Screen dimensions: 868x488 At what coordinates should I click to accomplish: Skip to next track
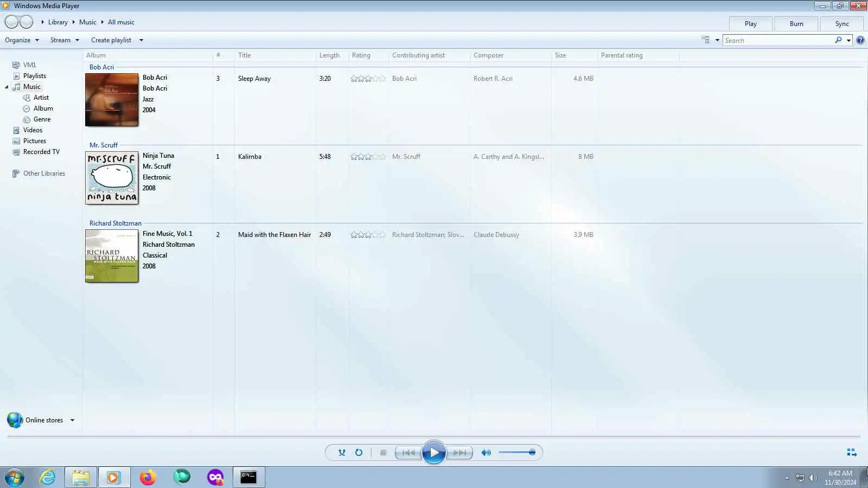pyautogui.click(x=459, y=452)
